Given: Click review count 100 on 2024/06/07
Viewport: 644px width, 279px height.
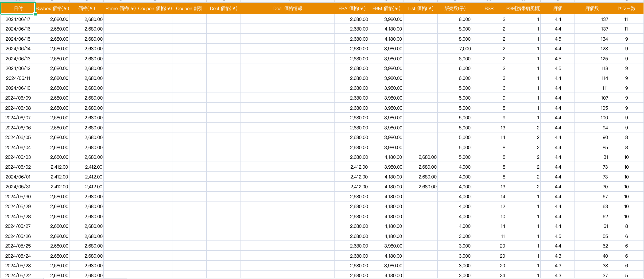Looking at the screenshot, I should tap(592, 117).
